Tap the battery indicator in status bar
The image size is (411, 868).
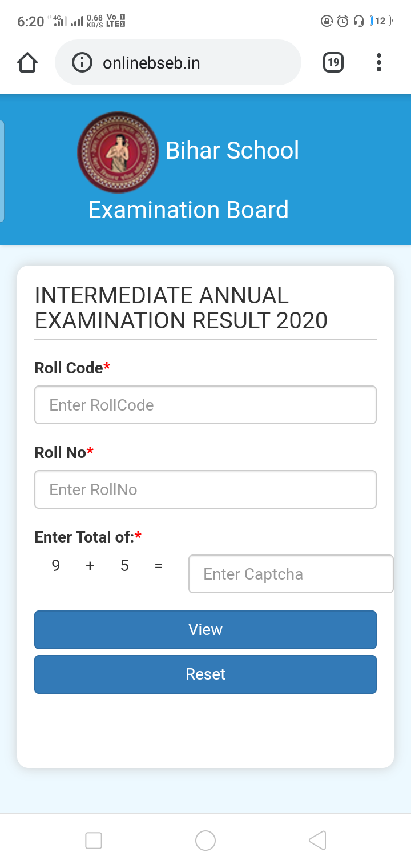pyautogui.click(x=381, y=21)
